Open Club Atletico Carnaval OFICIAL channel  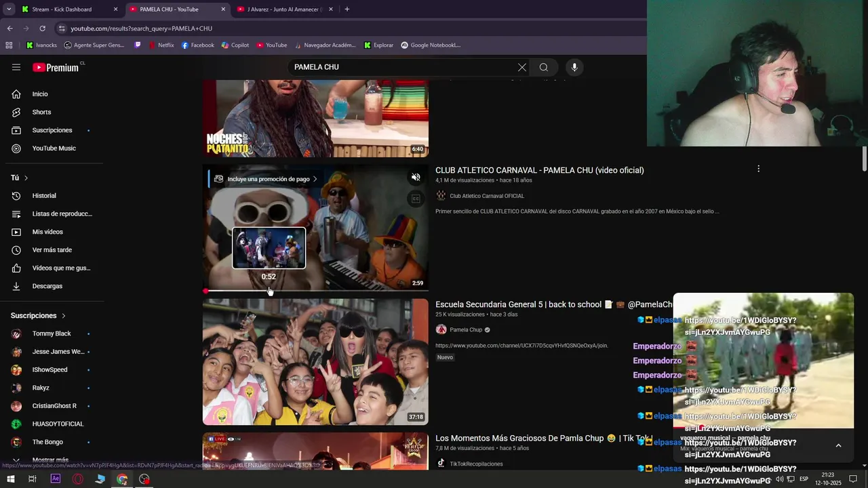coord(486,196)
